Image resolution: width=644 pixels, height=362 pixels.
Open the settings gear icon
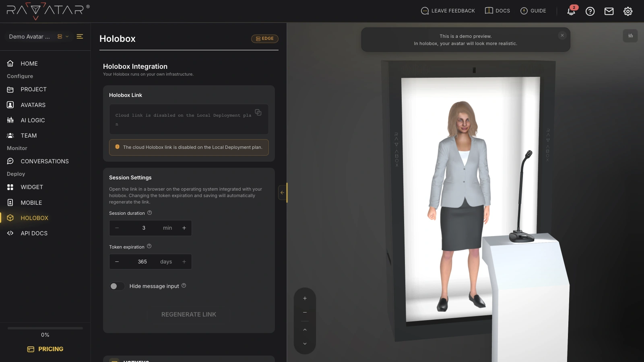628,11
